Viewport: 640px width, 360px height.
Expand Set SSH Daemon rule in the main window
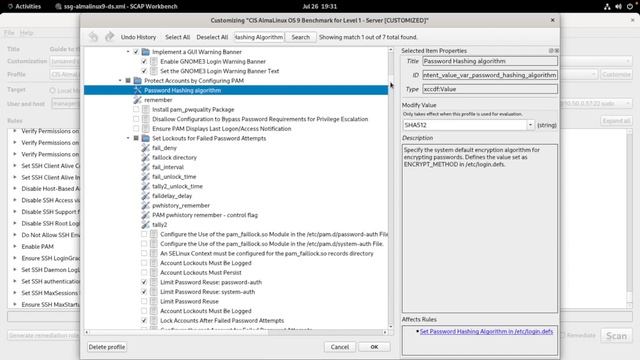[15, 270]
